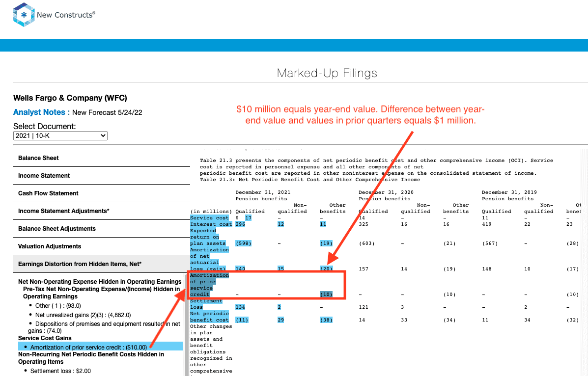Click 2019 qualified interest cost 419

(x=487, y=224)
